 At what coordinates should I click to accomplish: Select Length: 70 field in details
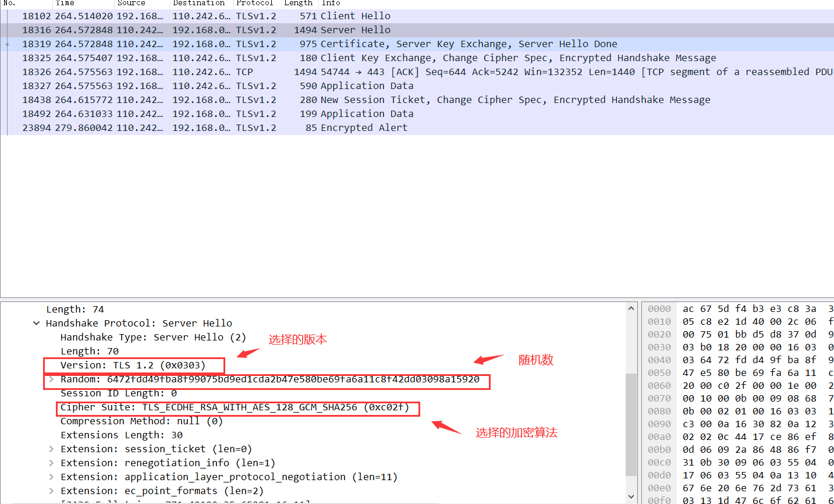(x=90, y=352)
